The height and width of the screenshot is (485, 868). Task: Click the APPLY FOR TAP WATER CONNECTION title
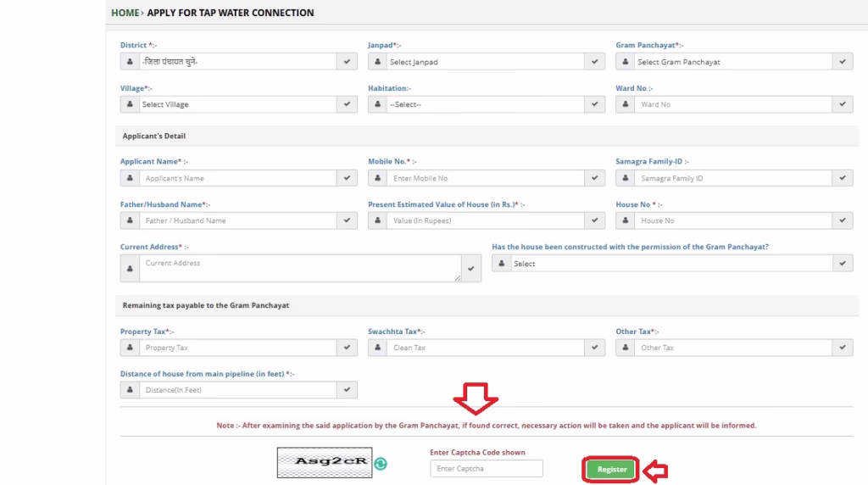click(231, 13)
